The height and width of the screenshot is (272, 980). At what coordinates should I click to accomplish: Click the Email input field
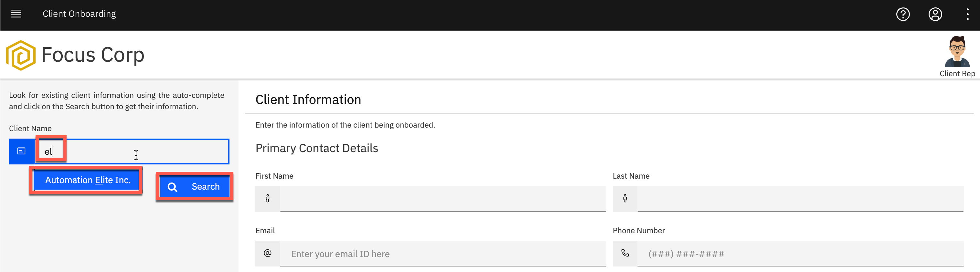point(443,253)
